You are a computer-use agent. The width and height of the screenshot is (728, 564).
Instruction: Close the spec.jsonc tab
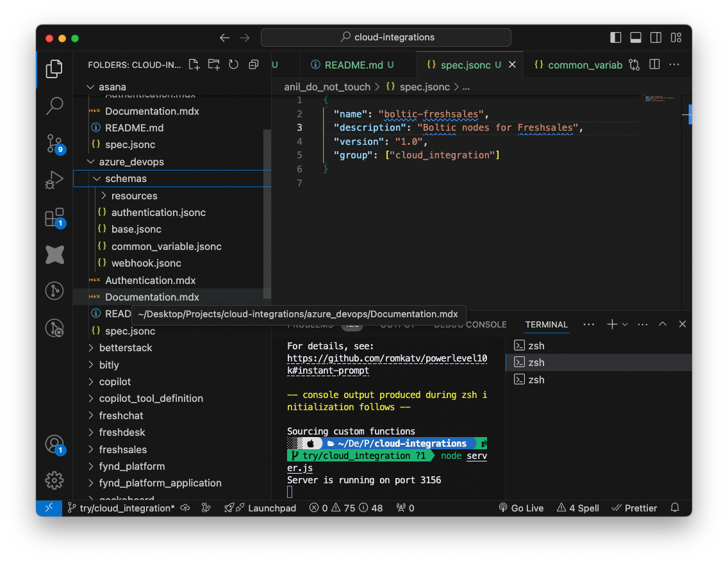coord(512,65)
